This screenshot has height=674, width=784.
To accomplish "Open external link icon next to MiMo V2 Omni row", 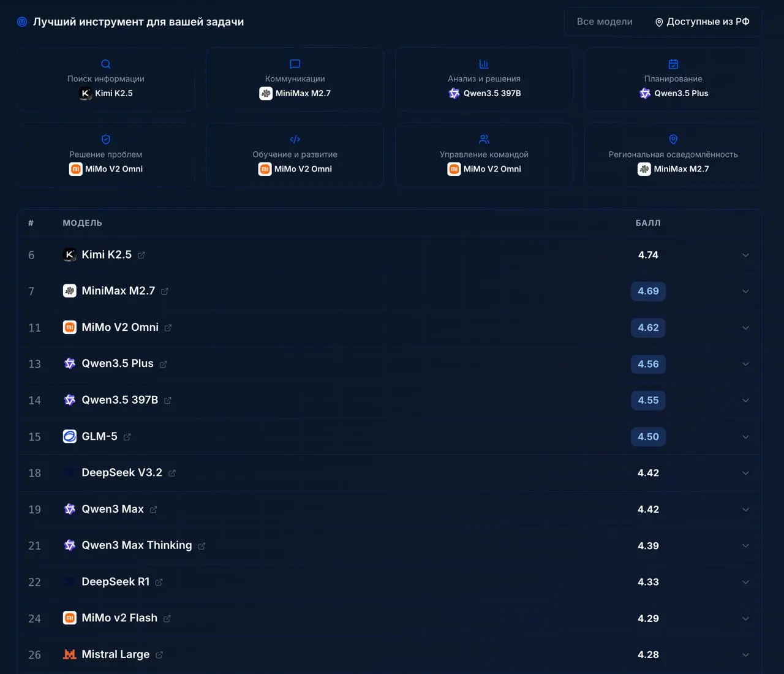I will point(168,328).
